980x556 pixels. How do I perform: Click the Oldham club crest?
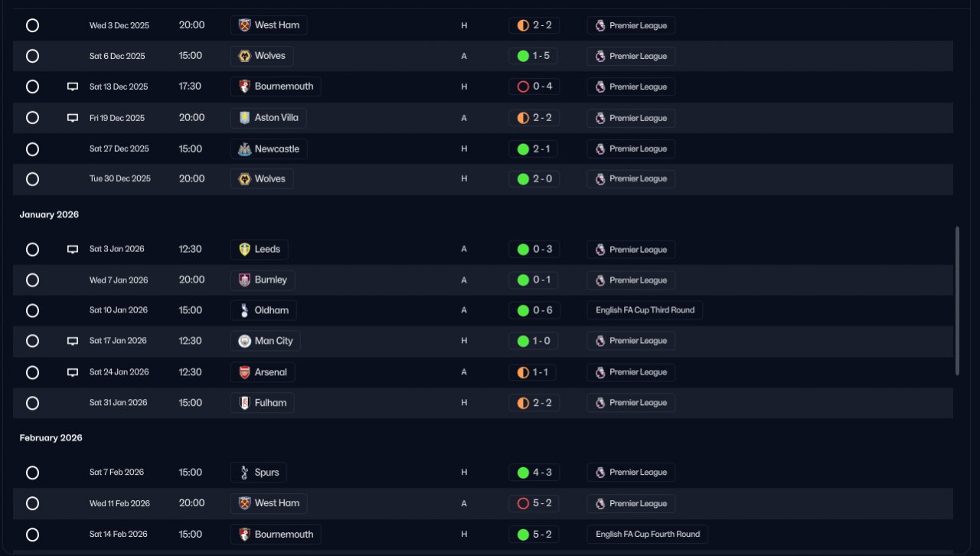click(x=244, y=310)
